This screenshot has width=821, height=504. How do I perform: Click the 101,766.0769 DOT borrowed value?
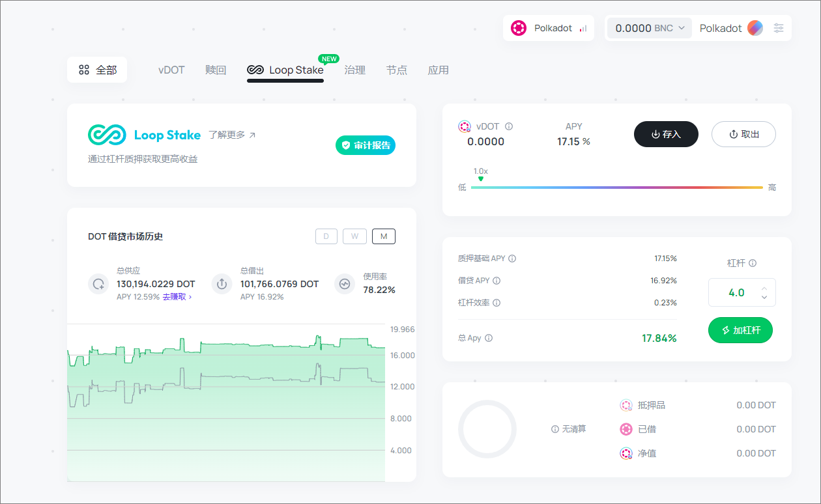280,284
